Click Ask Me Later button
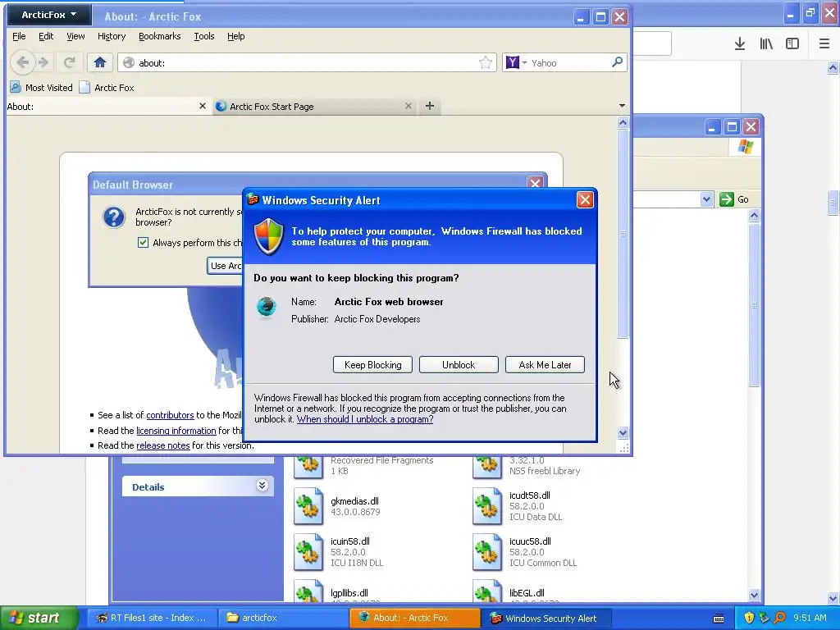 pos(545,365)
